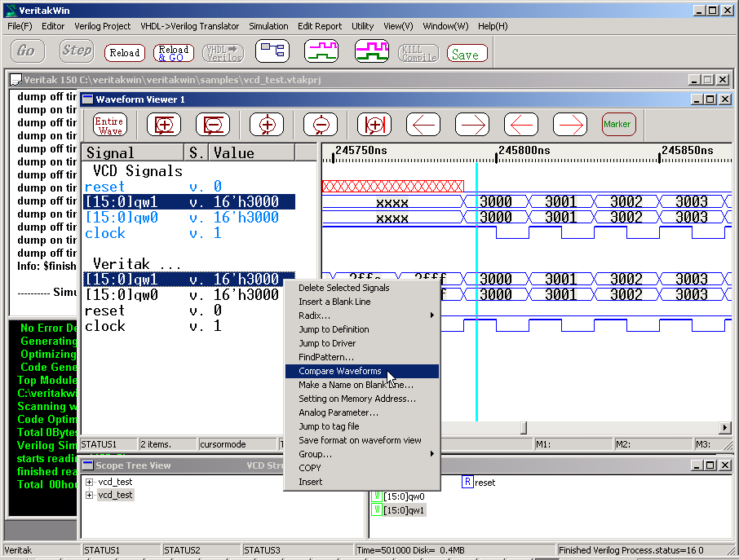Click the KILL Compile button

click(418, 53)
